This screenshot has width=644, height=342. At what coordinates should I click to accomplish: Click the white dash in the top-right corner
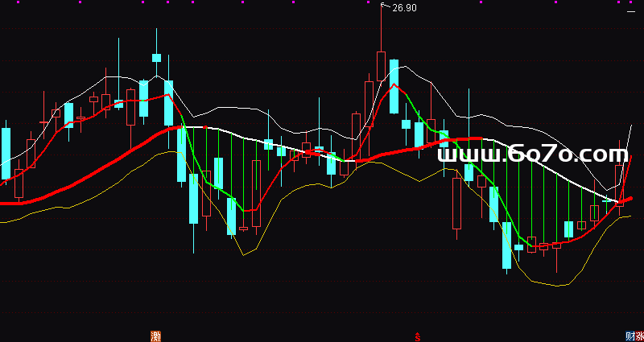pyautogui.click(x=631, y=10)
